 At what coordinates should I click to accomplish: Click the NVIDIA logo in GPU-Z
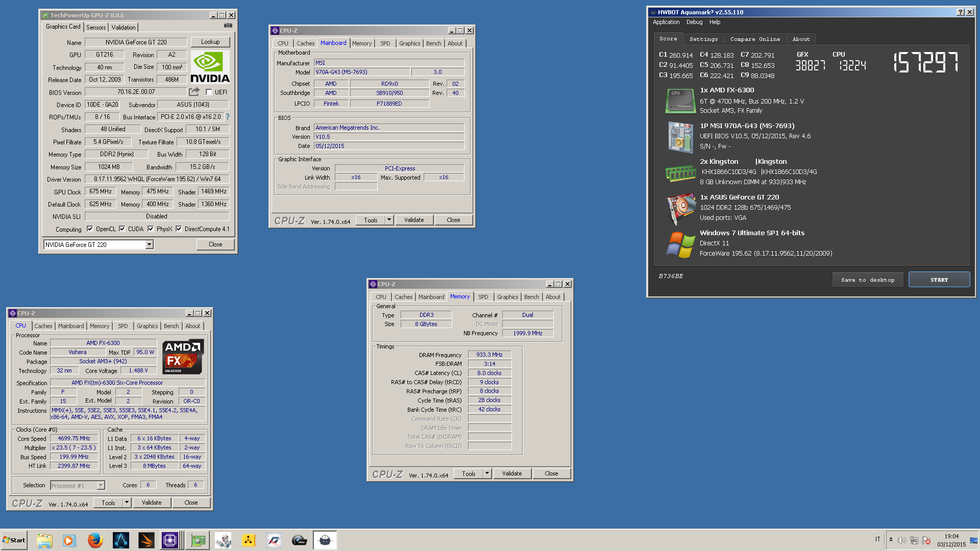point(210,67)
